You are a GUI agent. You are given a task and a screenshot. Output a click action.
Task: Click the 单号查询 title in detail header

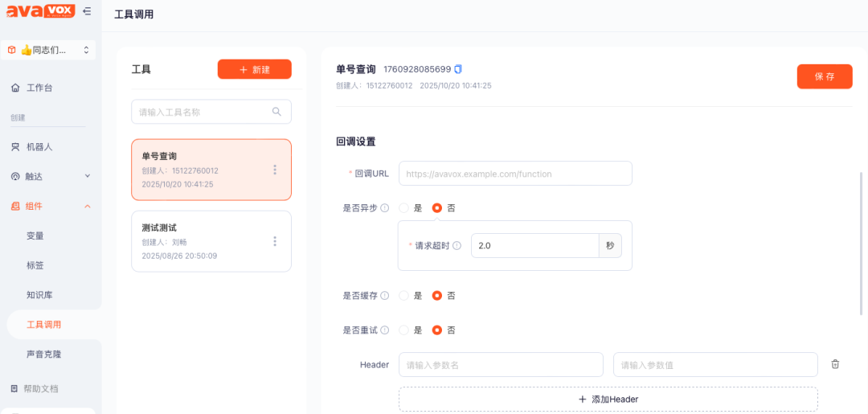[356, 69]
